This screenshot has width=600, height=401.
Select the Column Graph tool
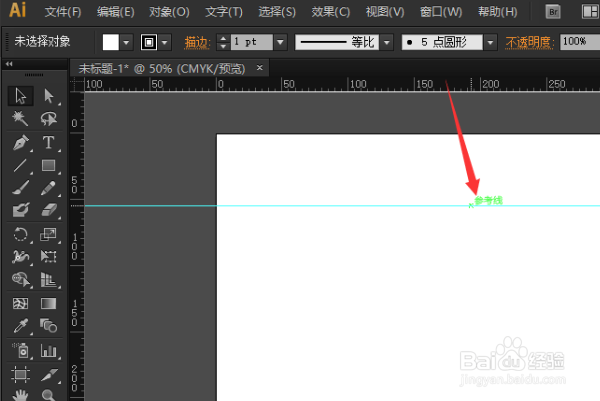pos(49,350)
